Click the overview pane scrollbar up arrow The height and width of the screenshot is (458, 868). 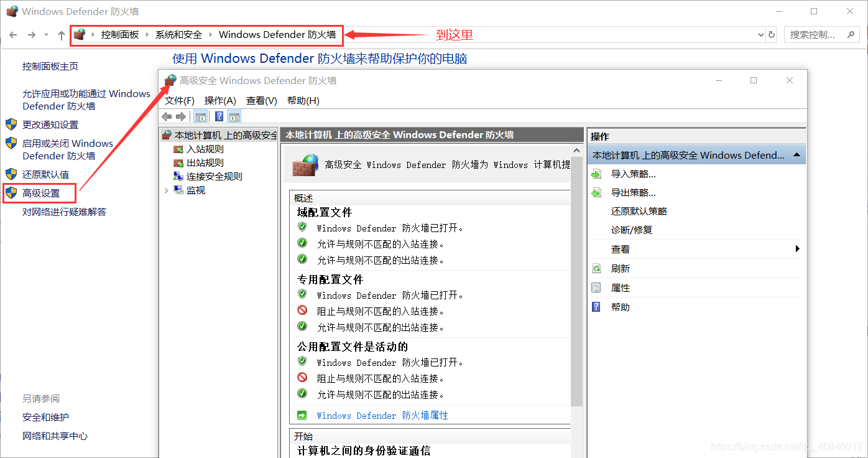click(576, 151)
